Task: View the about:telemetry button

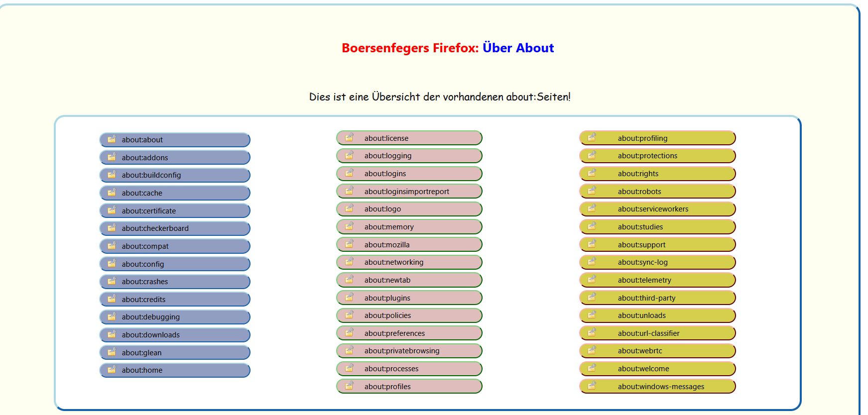Action: tap(657, 280)
